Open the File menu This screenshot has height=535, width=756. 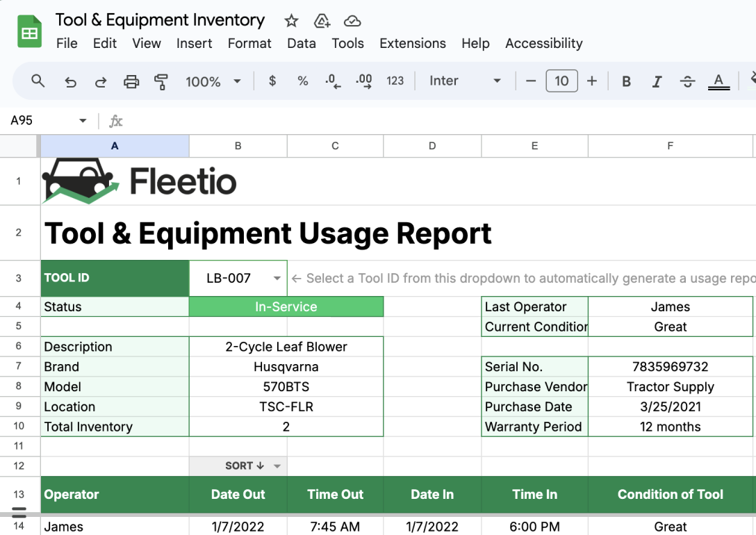(x=67, y=43)
